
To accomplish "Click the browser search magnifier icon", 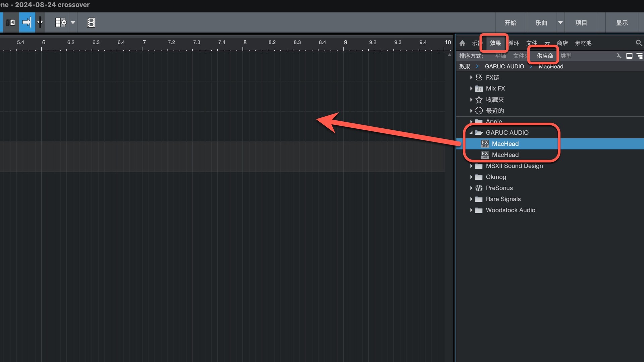I will [639, 43].
